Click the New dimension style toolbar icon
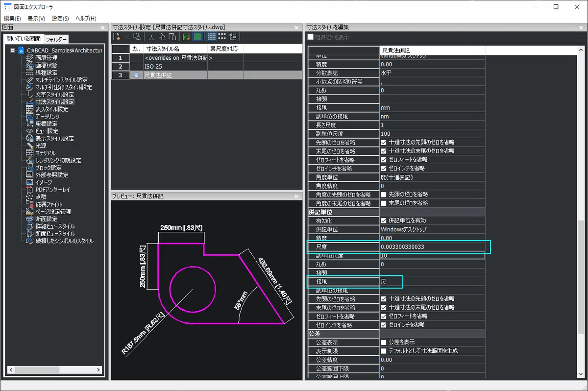The image size is (588, 391). [x=117, y=37]
